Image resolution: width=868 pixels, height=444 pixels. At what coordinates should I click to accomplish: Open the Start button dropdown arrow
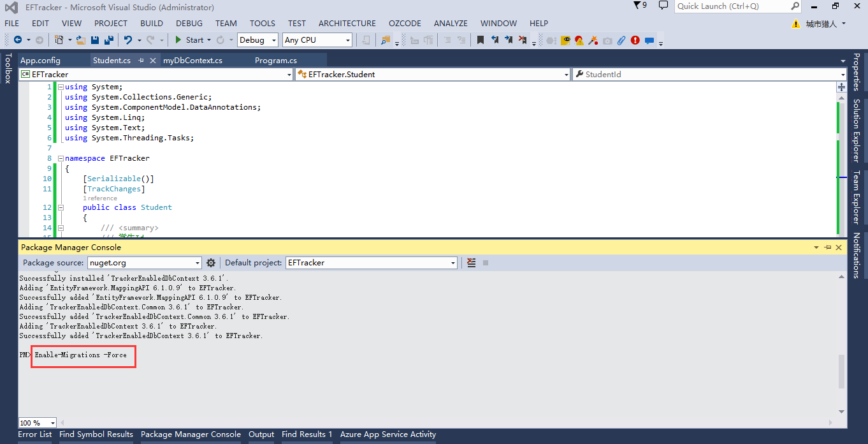tap(210, 40)
